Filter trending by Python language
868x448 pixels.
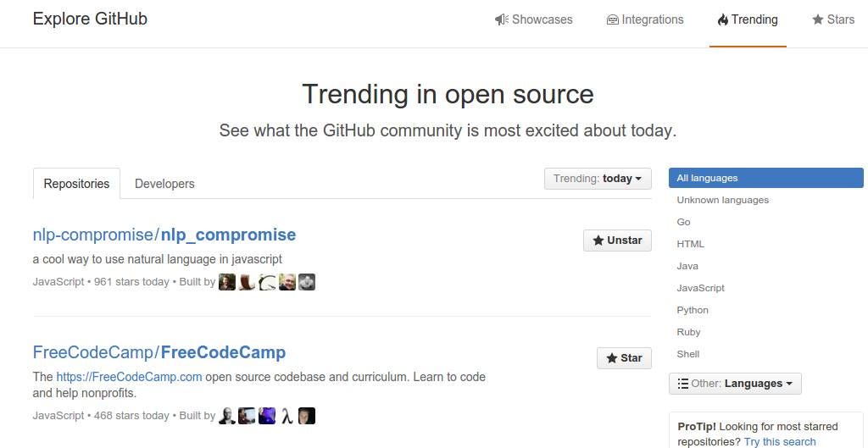(x=693, y=310)
